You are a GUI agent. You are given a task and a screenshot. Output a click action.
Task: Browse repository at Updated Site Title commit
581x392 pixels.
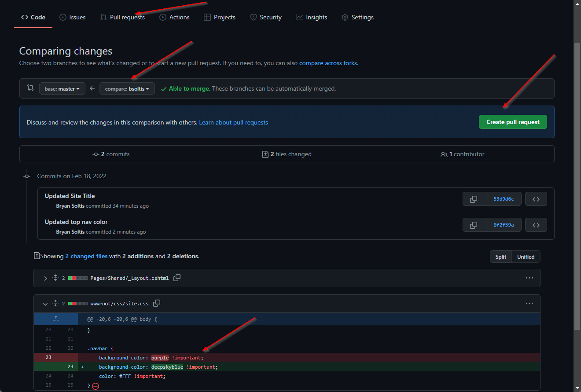[x=536, y=199]
